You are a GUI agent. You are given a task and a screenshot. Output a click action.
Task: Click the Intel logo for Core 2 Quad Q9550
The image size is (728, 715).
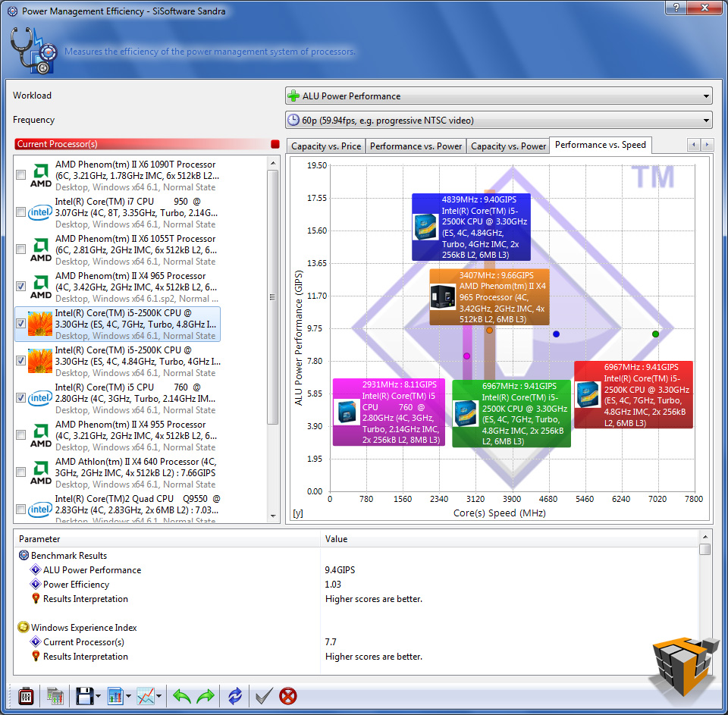tap(40, 510)
